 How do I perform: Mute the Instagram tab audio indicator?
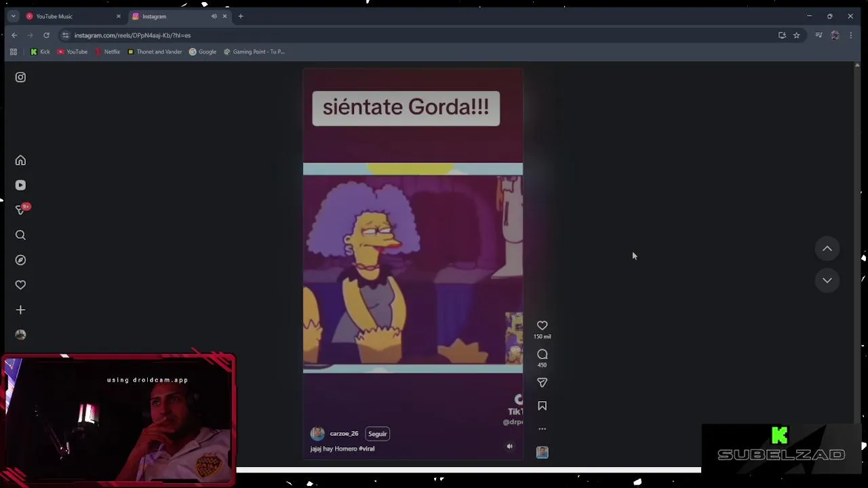click(214, 16)
